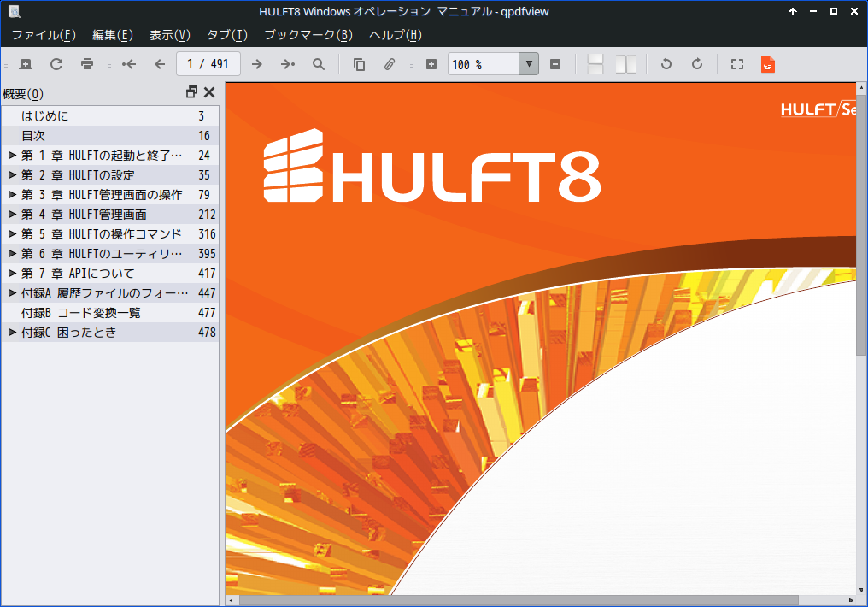Click the page number input field

[x=208, y=64]
